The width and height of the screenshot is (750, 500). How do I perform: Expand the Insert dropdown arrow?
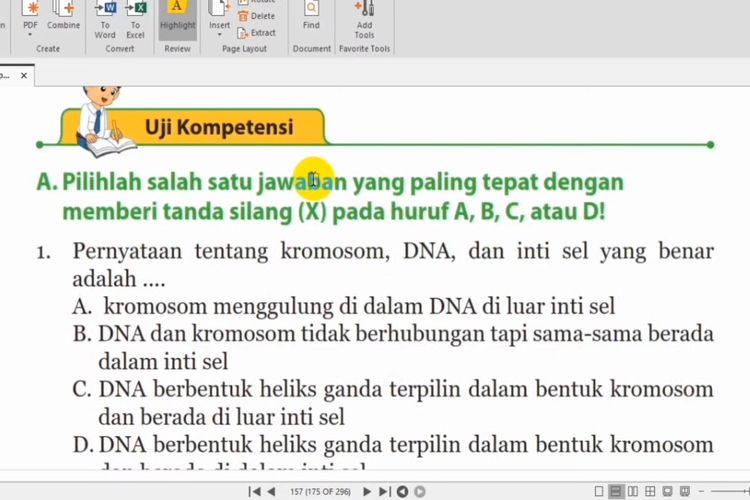pyautogui.click(x=220, y=35)
